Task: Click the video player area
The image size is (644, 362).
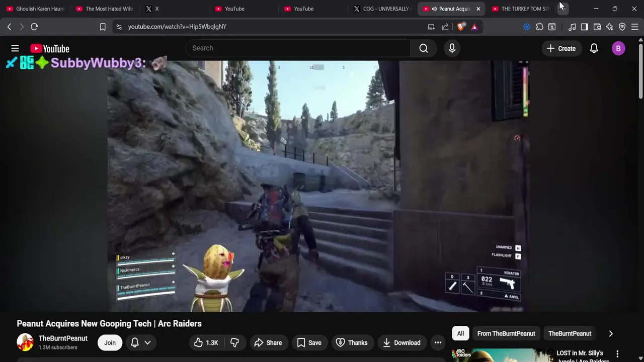Action: click(318, 186)
